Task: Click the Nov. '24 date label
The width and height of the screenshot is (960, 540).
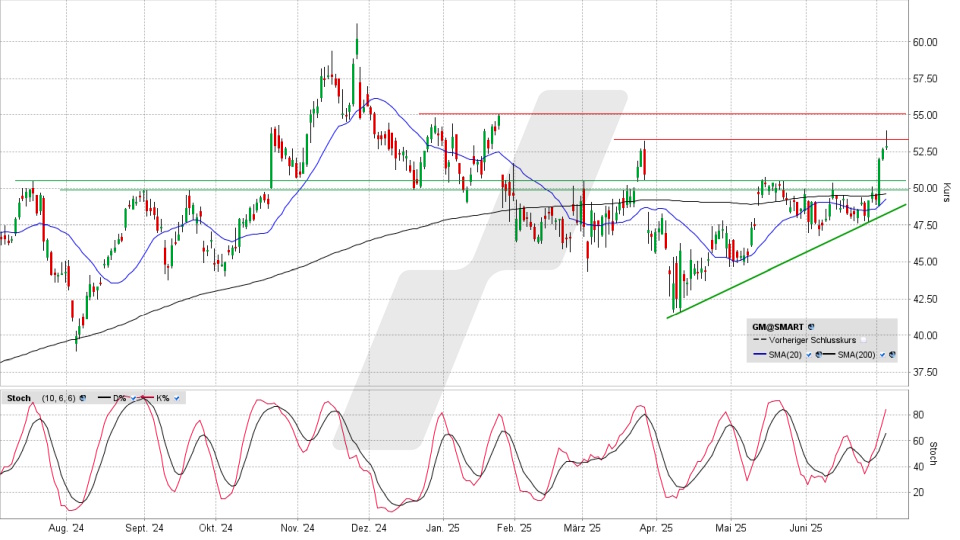Action: click(x=298, y=528)
